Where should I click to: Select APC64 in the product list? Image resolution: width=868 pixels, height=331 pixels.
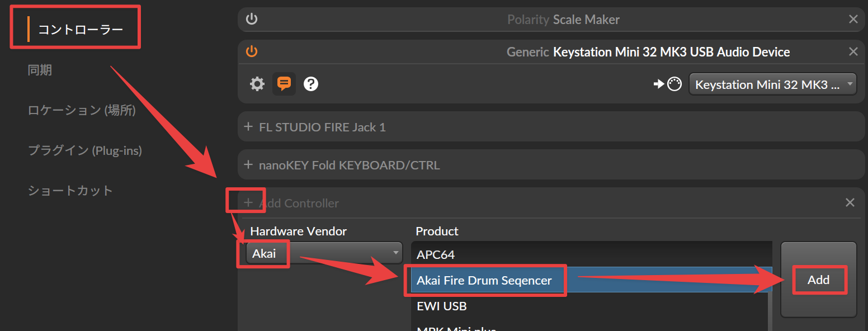pyautogui.click(x=436, y=255)
